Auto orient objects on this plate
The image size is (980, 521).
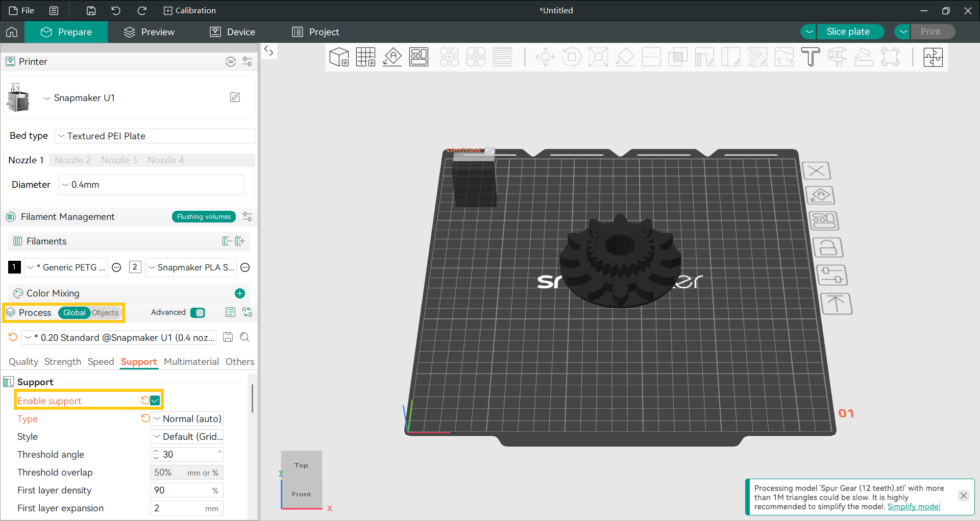pos(820,195)
